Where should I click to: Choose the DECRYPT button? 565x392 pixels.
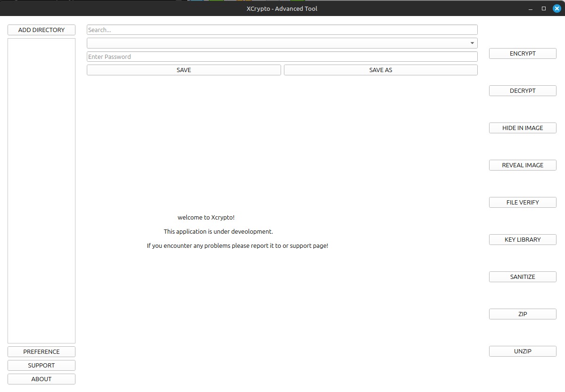(523, 91)
